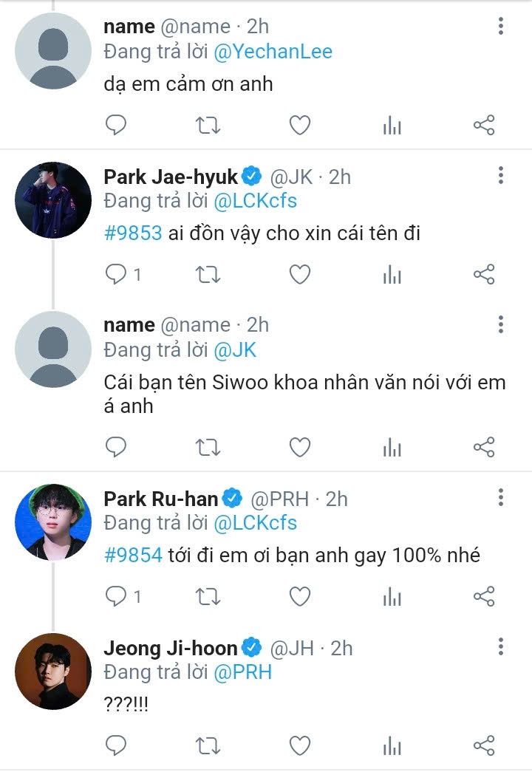Open Jeong Ji-hoon's profile picture
This screenshot has height=772, width=532.
pos(53,672)
